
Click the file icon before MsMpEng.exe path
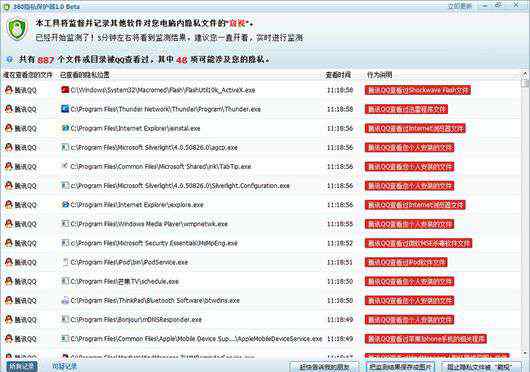point(65,243)
